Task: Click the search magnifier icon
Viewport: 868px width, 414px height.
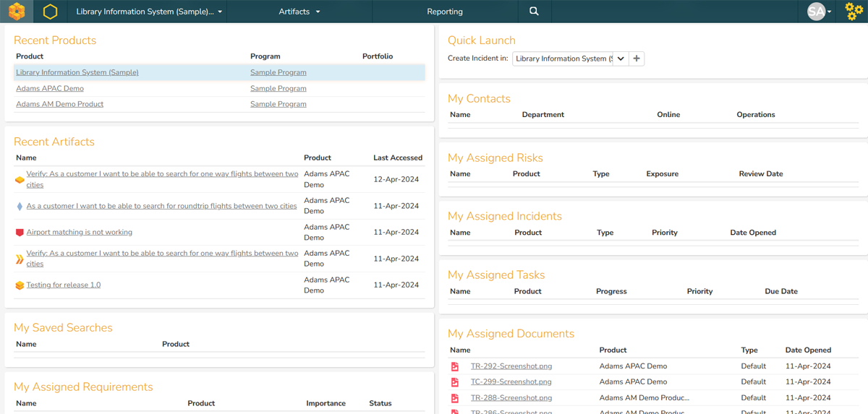Action: click(534, 12)
